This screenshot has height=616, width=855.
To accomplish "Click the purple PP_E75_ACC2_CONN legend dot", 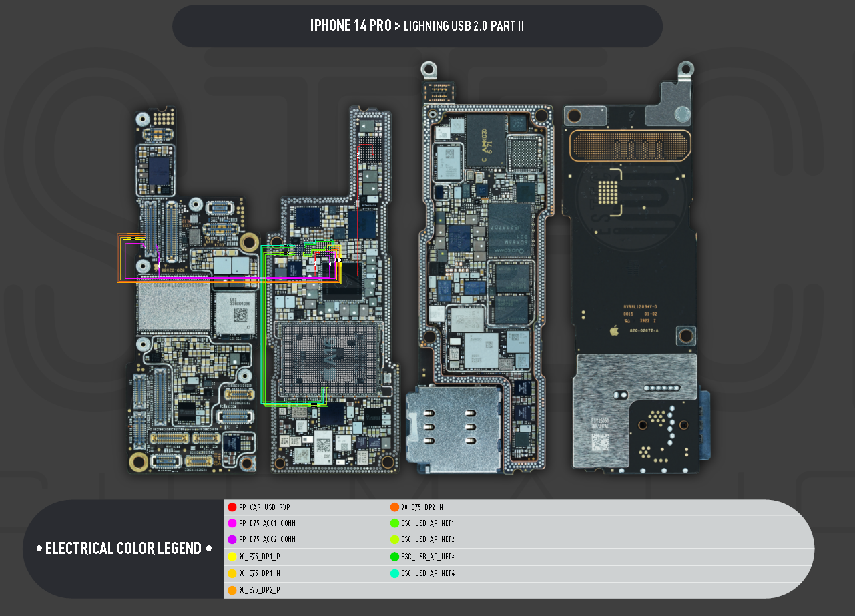I will [x=232, y=539].
